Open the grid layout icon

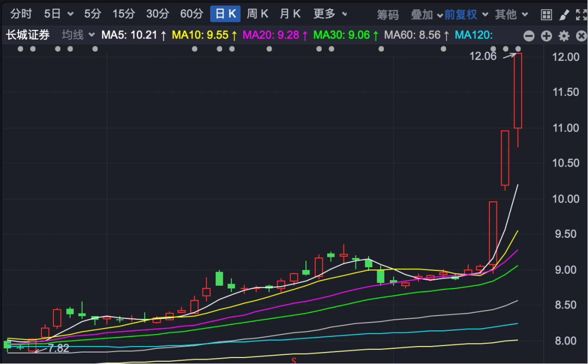(545, 14)
